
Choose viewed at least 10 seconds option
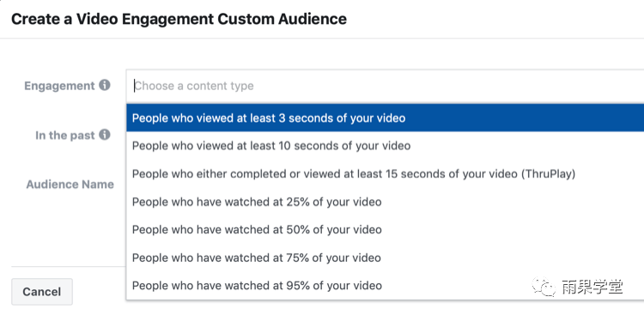click(x=385, y=146)
